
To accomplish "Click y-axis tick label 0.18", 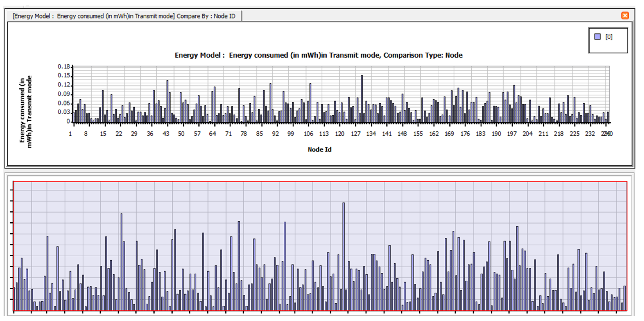I will [x=64, y=67].
